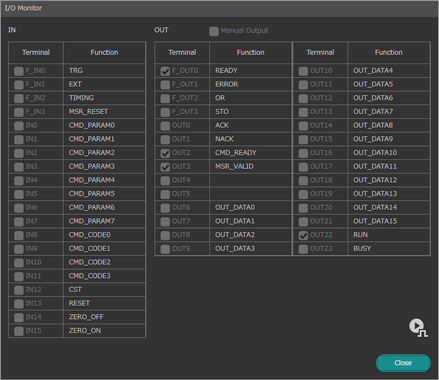Check the F_OUT1 ERROR checkbox
Screen dimensions: 439x380
pyautogui.click(x=165, y=85)
